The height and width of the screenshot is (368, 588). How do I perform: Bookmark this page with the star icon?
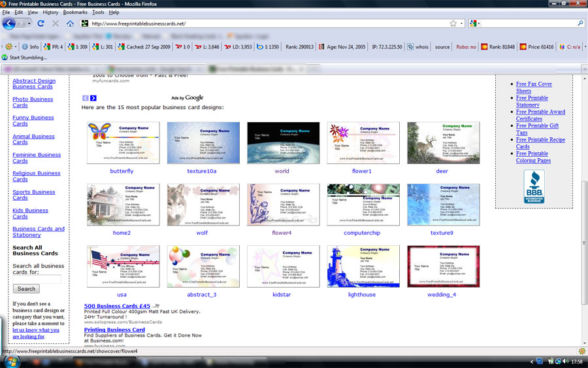(453, 24)
